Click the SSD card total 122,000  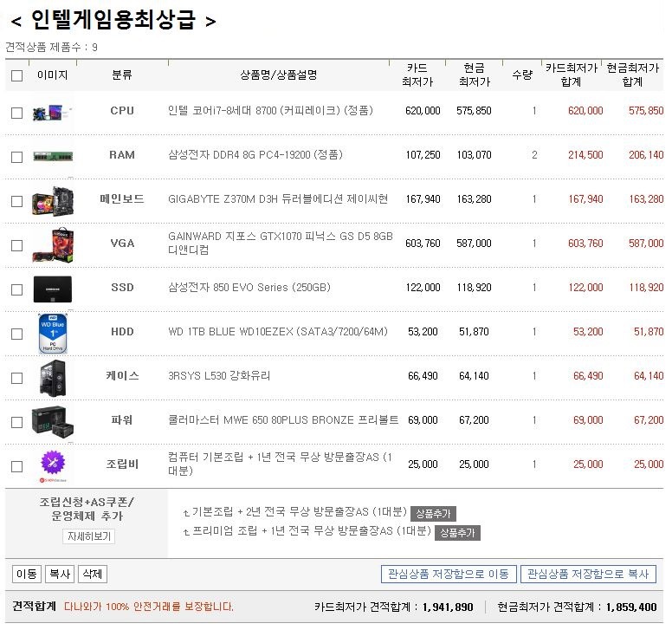[x=585, y=288]
